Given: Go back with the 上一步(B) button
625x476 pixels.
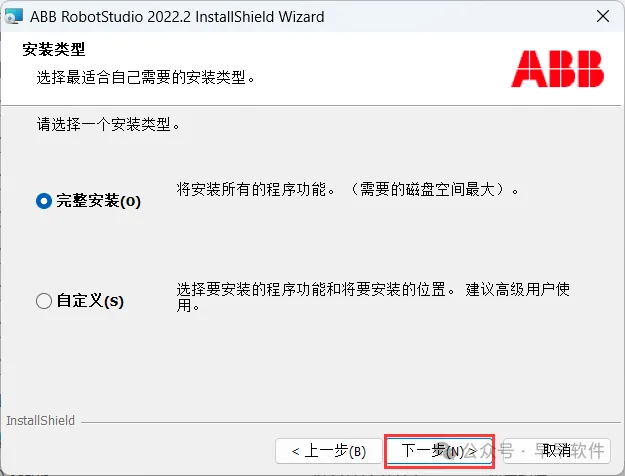Looking at the screenshot, I should [x=328, y=451].
